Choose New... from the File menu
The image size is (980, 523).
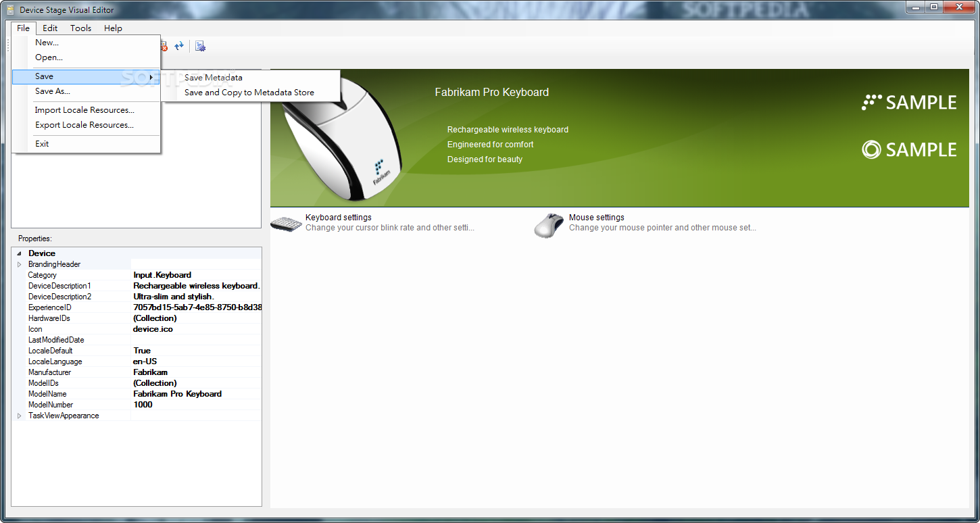[86, 43]
